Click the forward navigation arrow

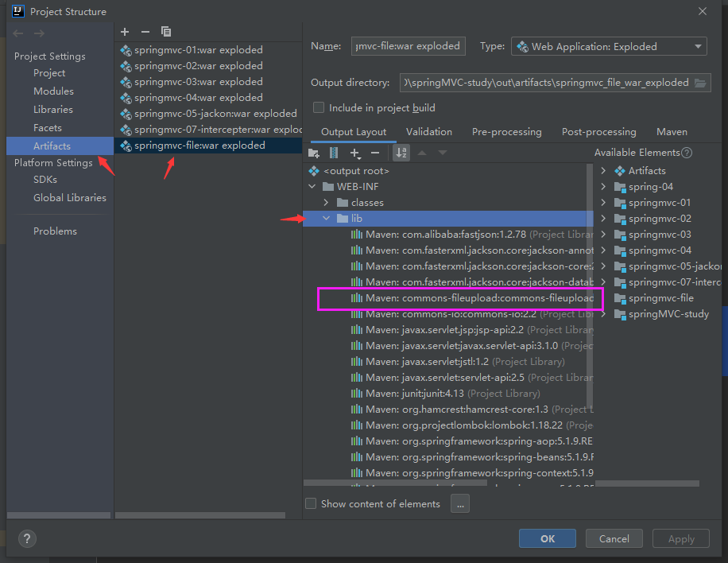click(40, 33)
